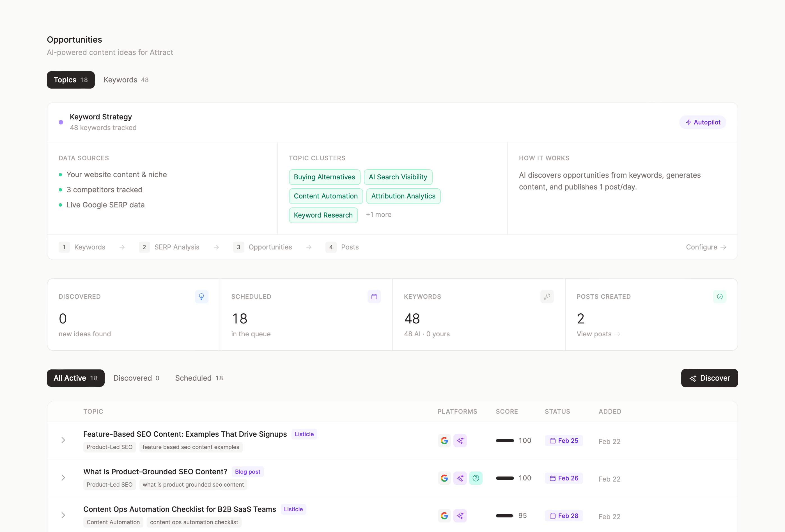This screenshot has width=785, height=532.
Task: Click arrow between Opportunities and Posts steps
Action: pos(308,248)
